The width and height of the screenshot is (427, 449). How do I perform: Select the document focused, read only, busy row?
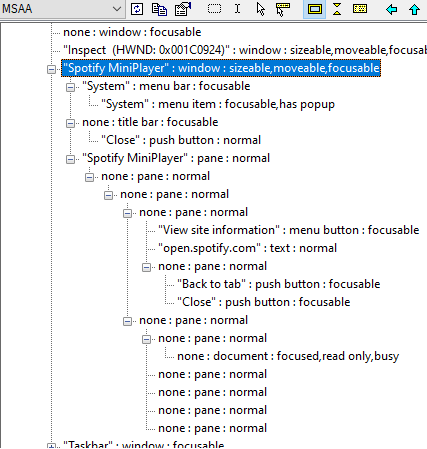click(288, 356)
